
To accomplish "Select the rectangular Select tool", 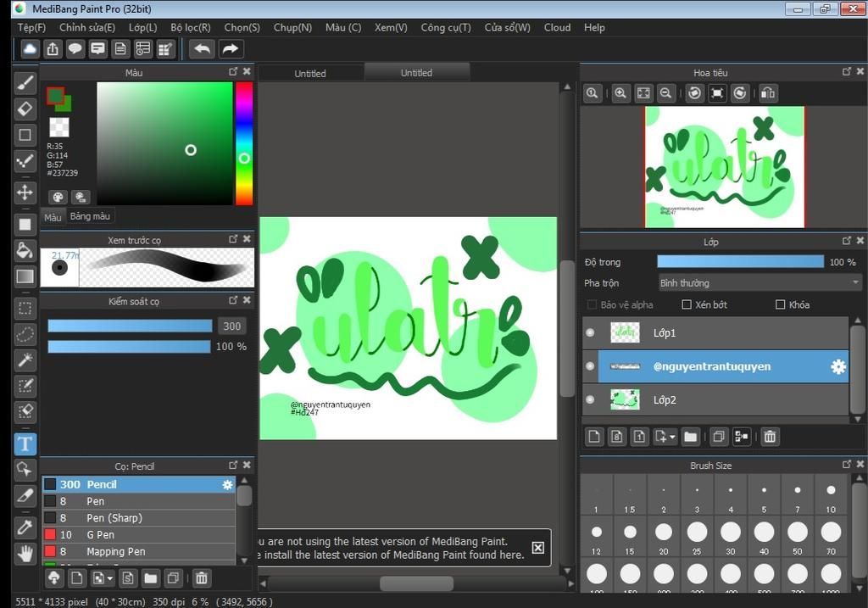I will tap(25, 308).
